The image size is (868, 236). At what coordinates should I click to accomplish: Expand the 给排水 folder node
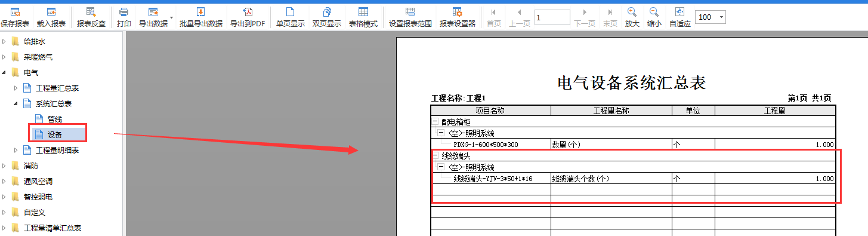coord(4,42)
